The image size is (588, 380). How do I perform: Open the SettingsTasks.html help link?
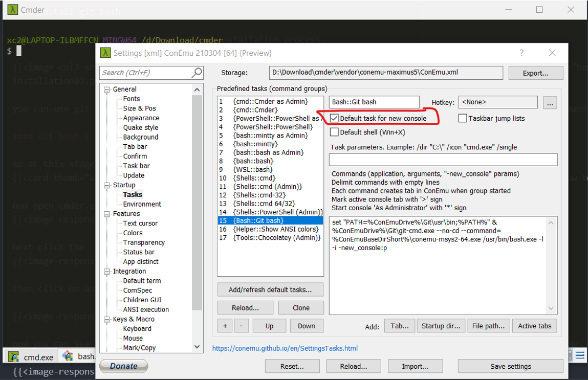[285, 348]
